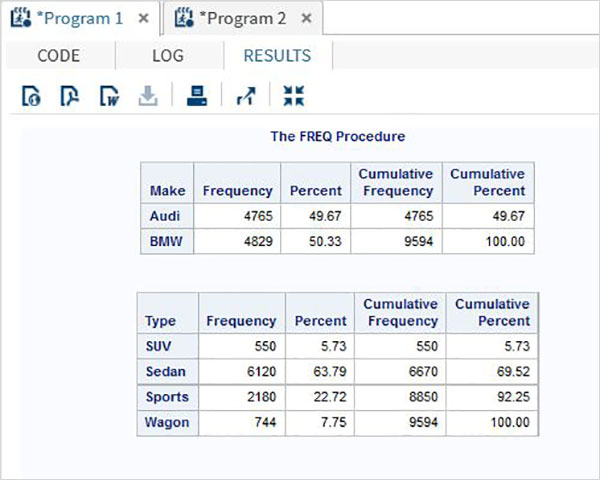
Task: Download results as HTML file
Action: (31, 96)
